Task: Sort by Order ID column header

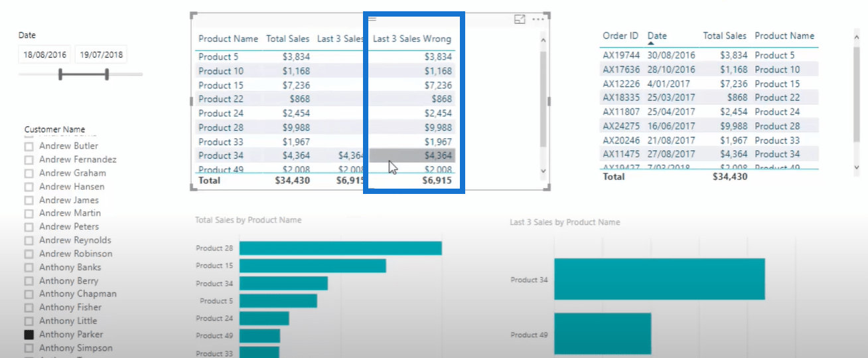Action: (620, 36)
